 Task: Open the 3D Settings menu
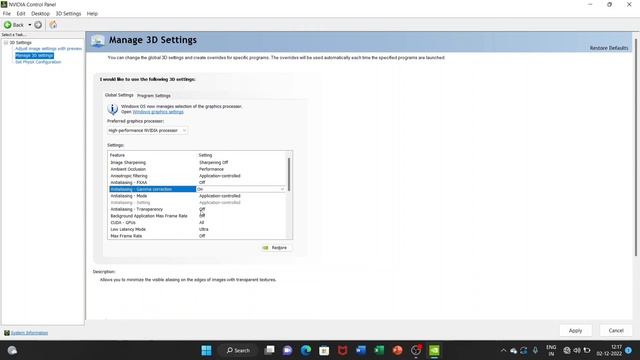(x=68, y=13)
